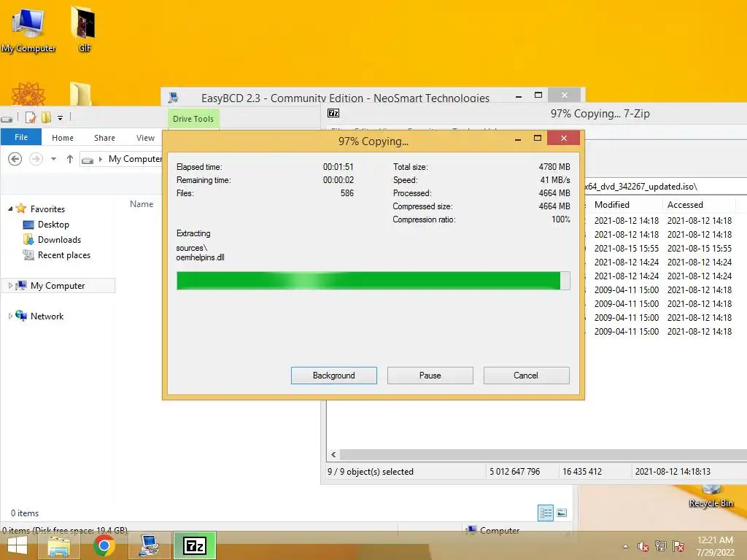Open the File tab in Explorer
747x560 pixels.
(21, 137)
